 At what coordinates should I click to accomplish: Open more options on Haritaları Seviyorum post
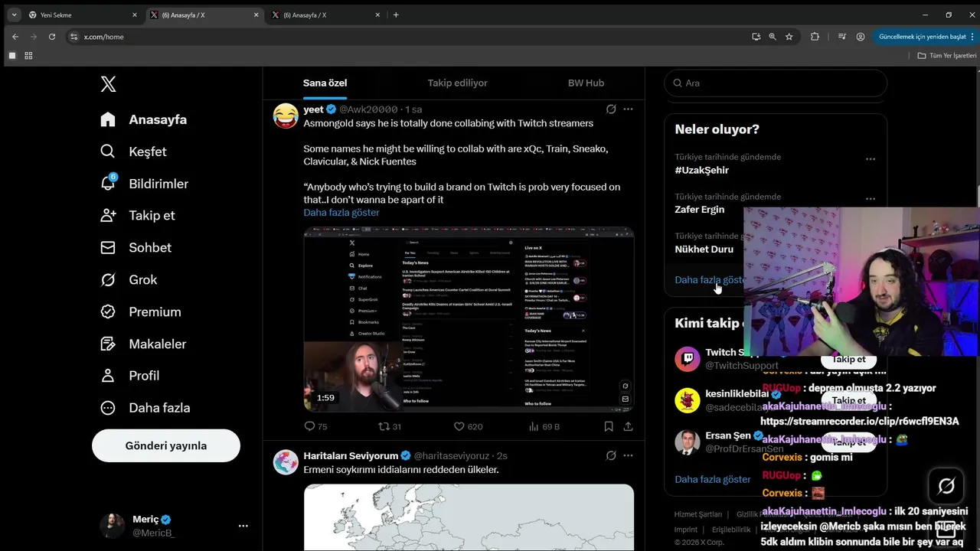point(628,455)
